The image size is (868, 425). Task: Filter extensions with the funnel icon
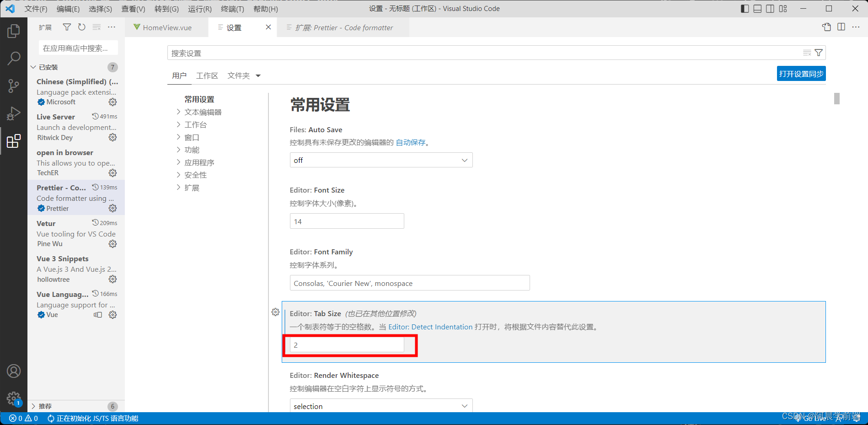point(66,27)
